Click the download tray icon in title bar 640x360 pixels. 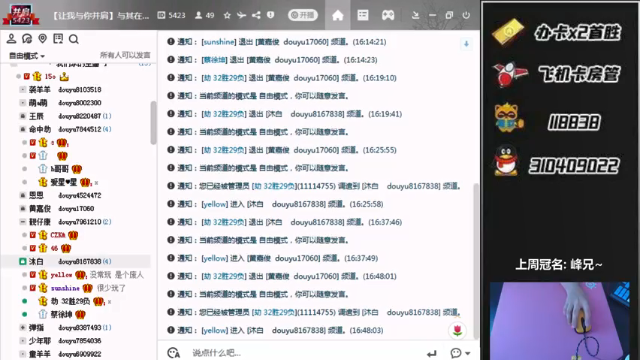pos(416,16)
